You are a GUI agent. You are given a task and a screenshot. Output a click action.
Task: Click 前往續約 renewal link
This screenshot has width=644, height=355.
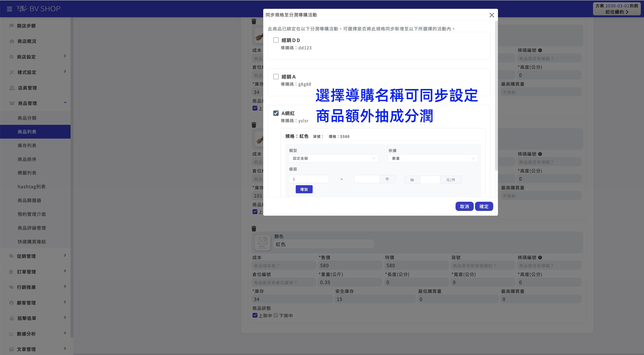click(x=616, y=12)
